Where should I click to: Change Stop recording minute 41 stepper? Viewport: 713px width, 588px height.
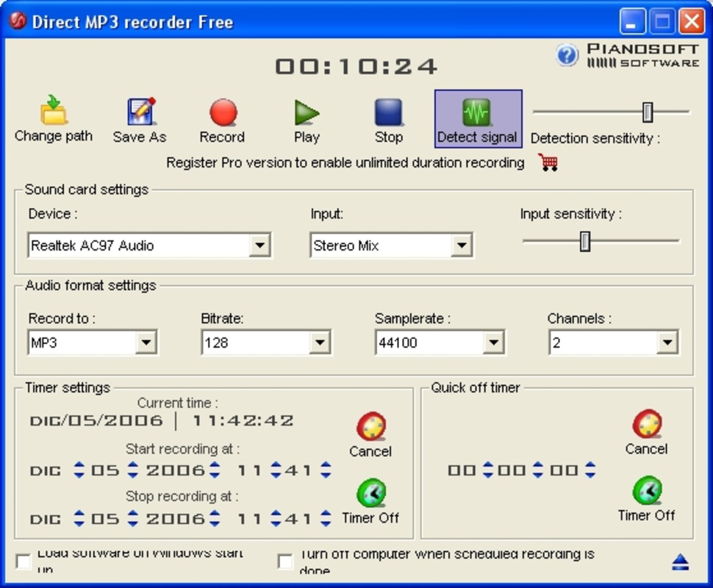coord(326,518)
